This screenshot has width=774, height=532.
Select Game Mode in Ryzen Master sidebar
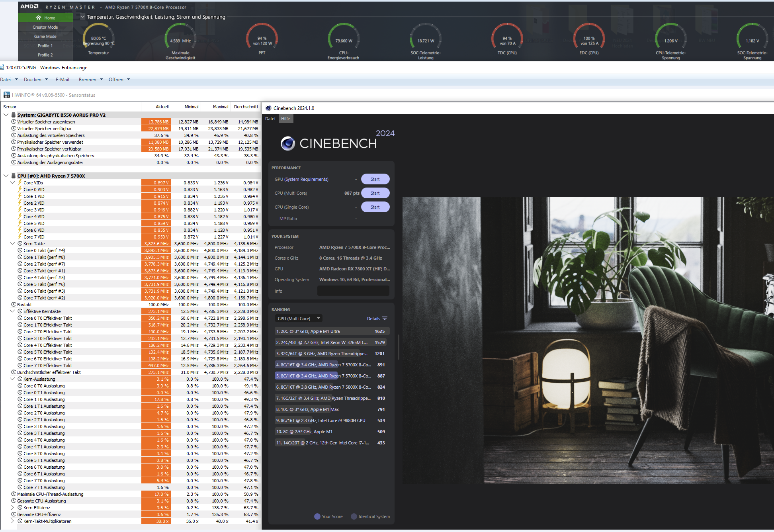[45, 36]
